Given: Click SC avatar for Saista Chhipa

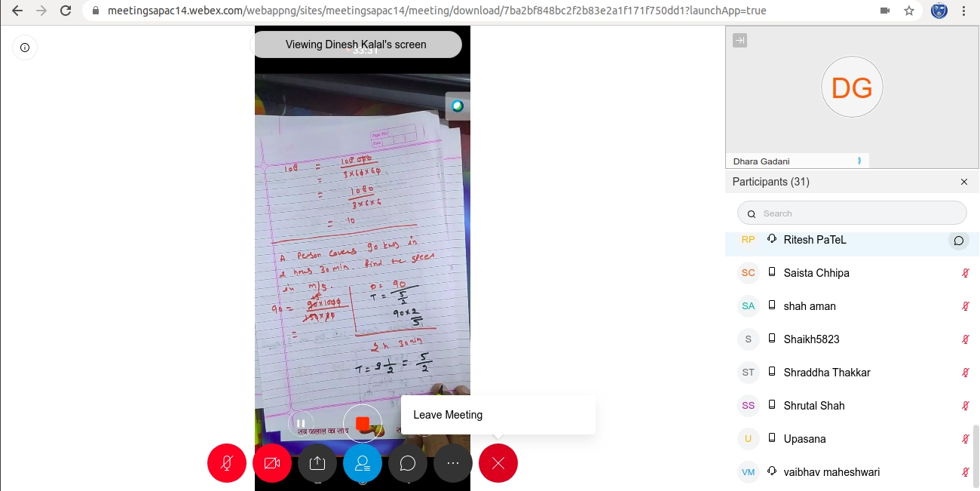Looking at the screenshot, I should coord(748,273).
